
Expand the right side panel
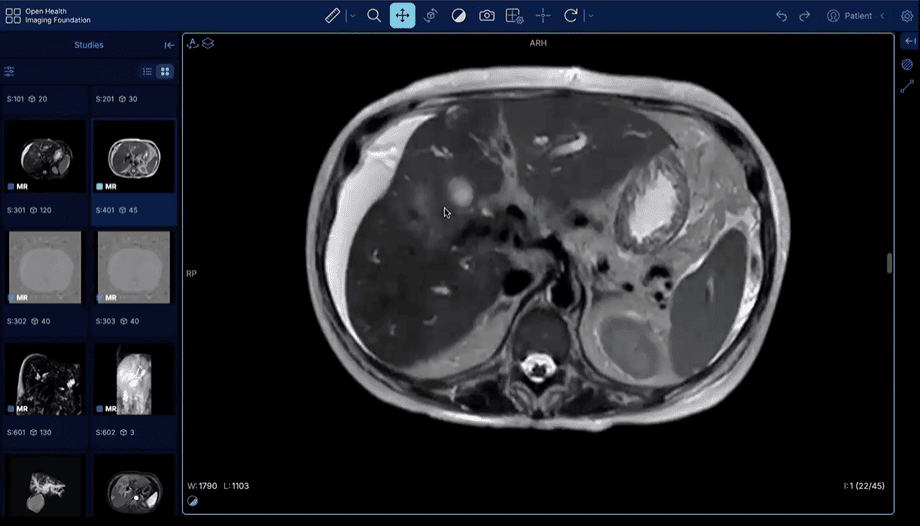(907, 41)
